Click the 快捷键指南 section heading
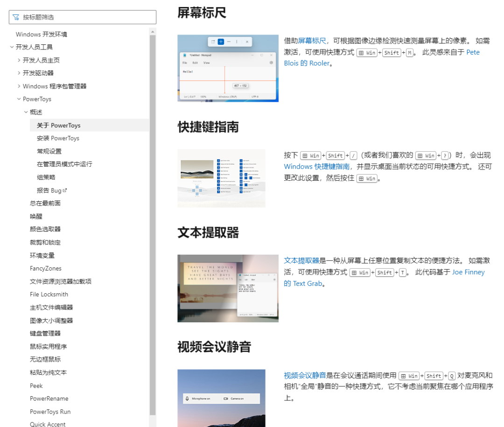This screenshot has height=427, width=504. (x=208, y=127)
